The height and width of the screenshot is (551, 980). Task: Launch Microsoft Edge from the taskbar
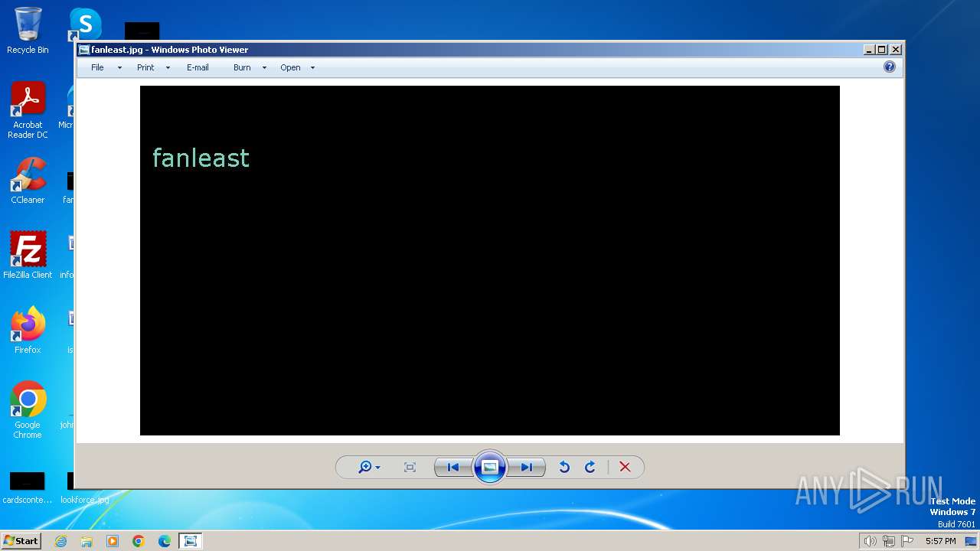click(165, 541)
